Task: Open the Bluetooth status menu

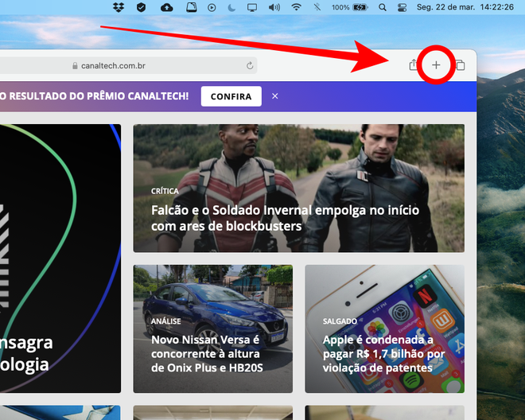Action: pyautogui.click(x=317, y=7)
